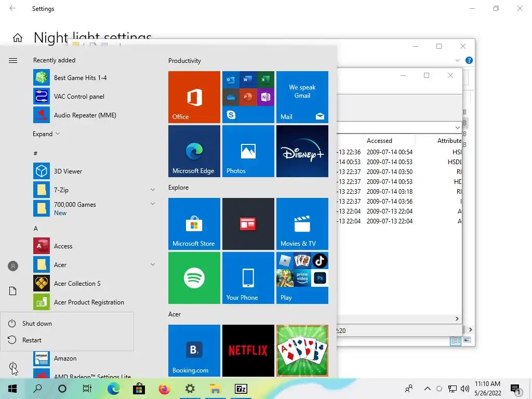This screenshot has width=532, height=399.
Task: Open Task View on taskbar
Action: pyautogui.click(x=87, y=389)
